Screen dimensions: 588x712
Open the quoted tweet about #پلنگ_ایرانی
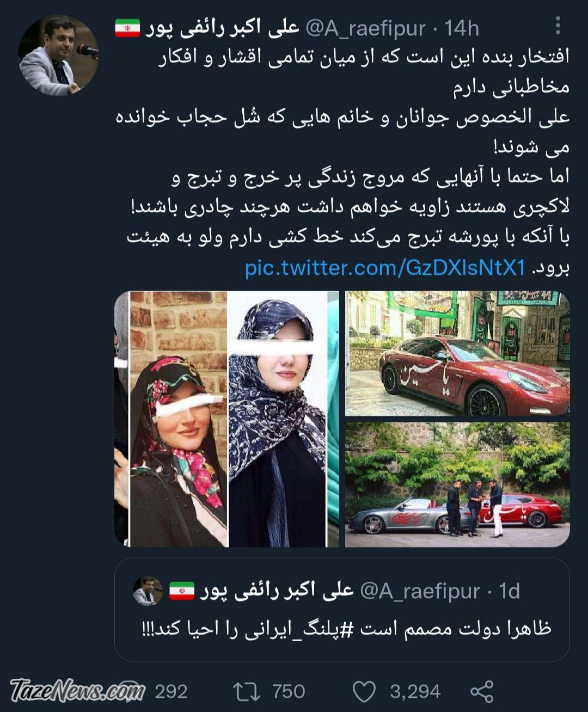(342, 609)
